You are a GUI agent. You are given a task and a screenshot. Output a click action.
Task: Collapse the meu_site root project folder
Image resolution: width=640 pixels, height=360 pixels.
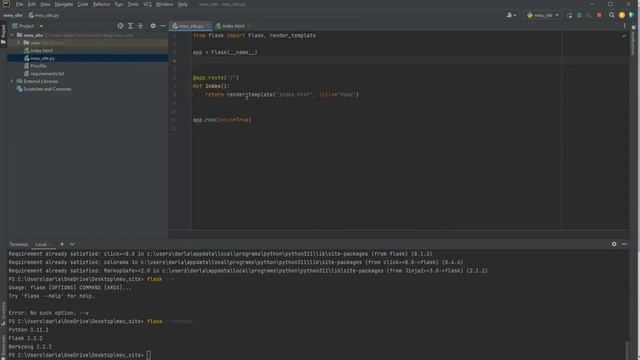(12, 35)
